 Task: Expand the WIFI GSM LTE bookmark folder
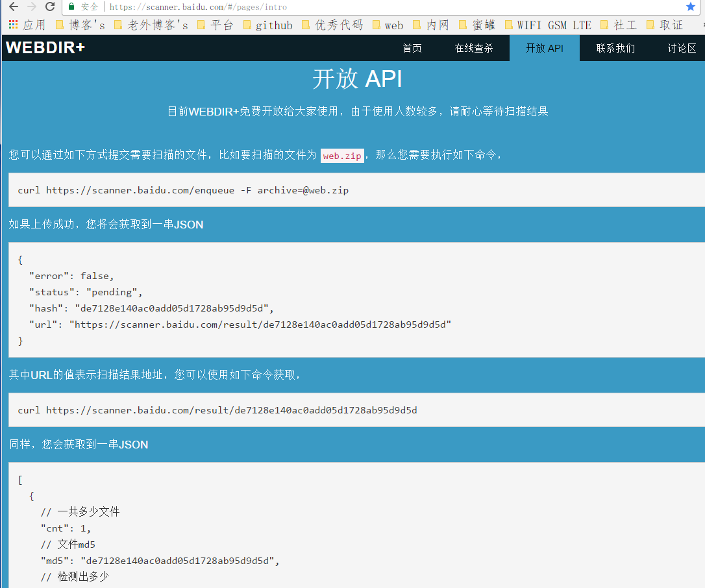click(x=547, y=25)
